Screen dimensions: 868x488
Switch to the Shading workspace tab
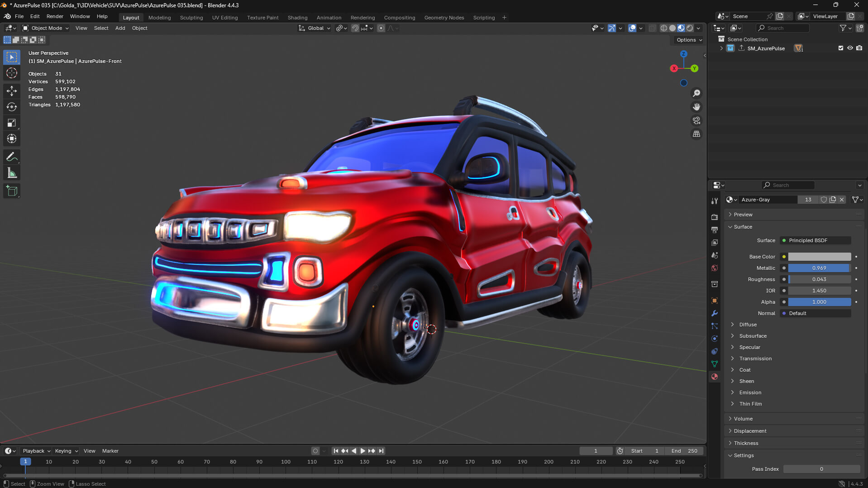pyautogui.click(x=297, y=18)
